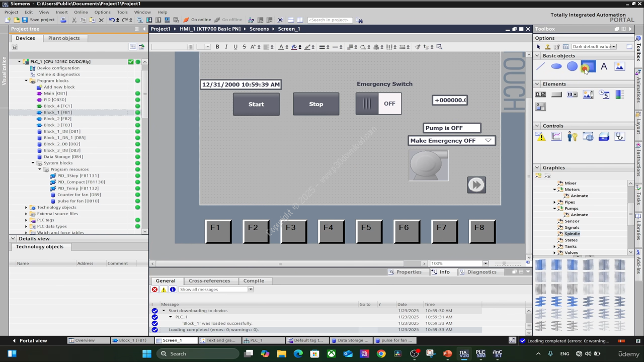This screenshot has width=644, height=362.
Task: Select the Recipe view control
Action: (x=604, y=136)
